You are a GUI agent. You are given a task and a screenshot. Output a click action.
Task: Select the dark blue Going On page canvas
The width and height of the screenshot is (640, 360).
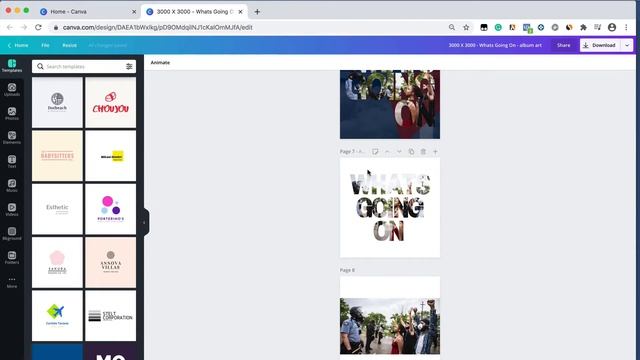[x=390, y=104]
